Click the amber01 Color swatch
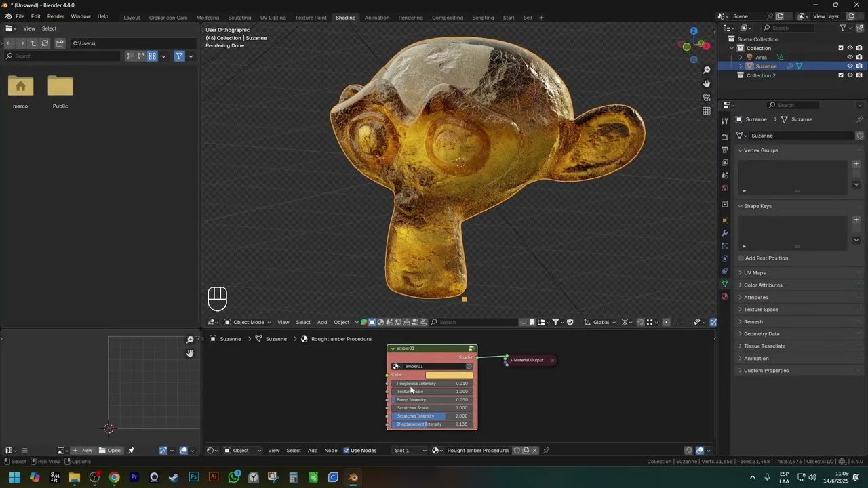 pos(449,375)
